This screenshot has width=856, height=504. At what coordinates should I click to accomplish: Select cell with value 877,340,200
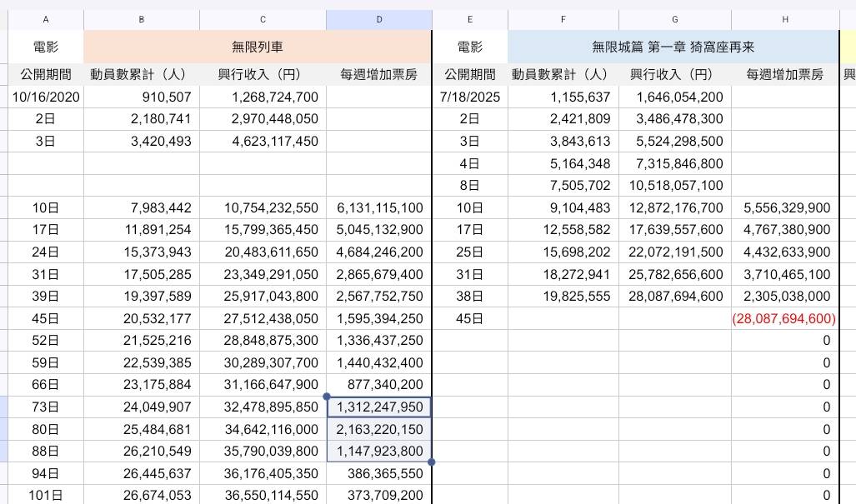[379, 385]
